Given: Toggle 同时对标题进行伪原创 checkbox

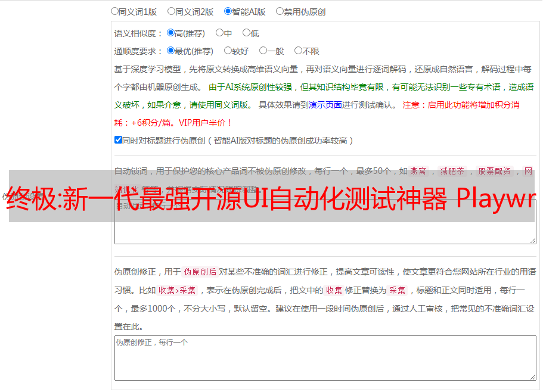Looking at the screenshot, I should (x=118, y=140).
